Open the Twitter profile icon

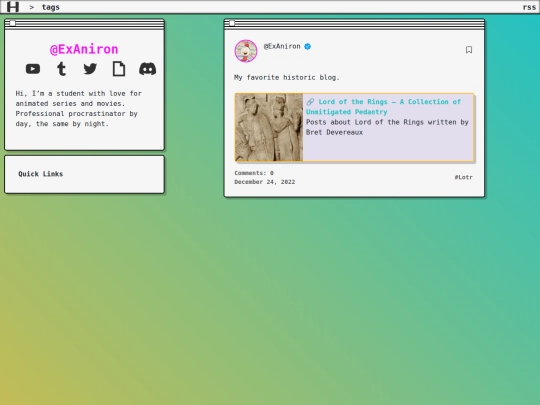pyautogui.click(x=90, y=69)
